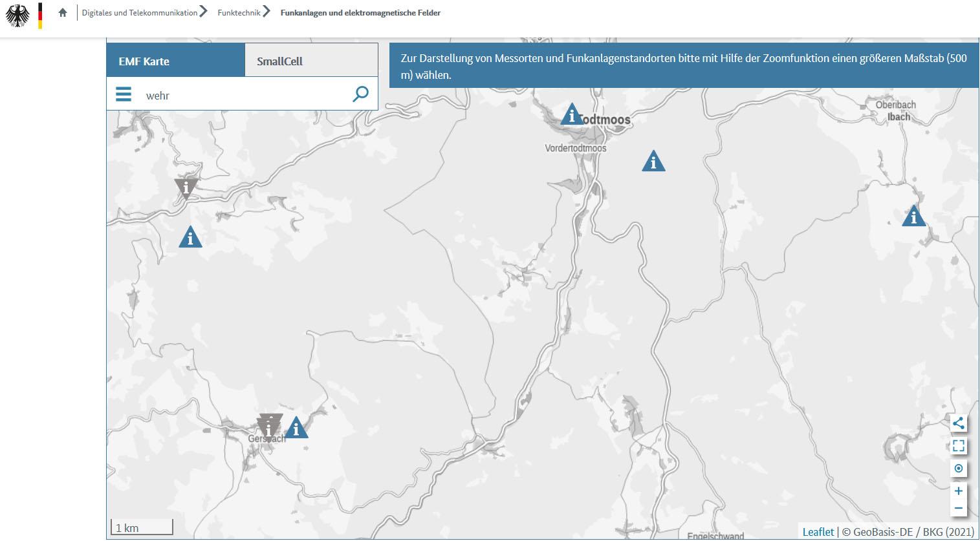This screenshot has width=980, height=541.
Task: Select the blue info marker at Todtmoos
Action: pyautogui.click(x=571, y=116)
